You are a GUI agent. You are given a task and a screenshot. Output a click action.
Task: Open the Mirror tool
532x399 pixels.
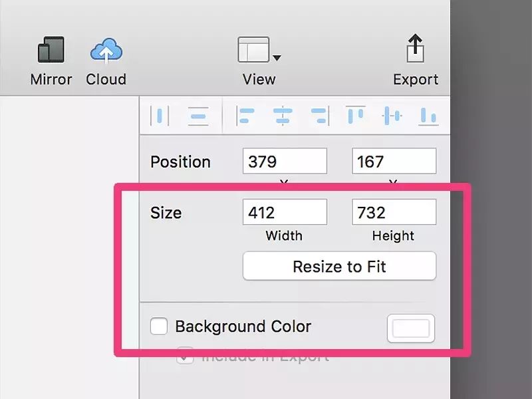click(x=51, y=51)
